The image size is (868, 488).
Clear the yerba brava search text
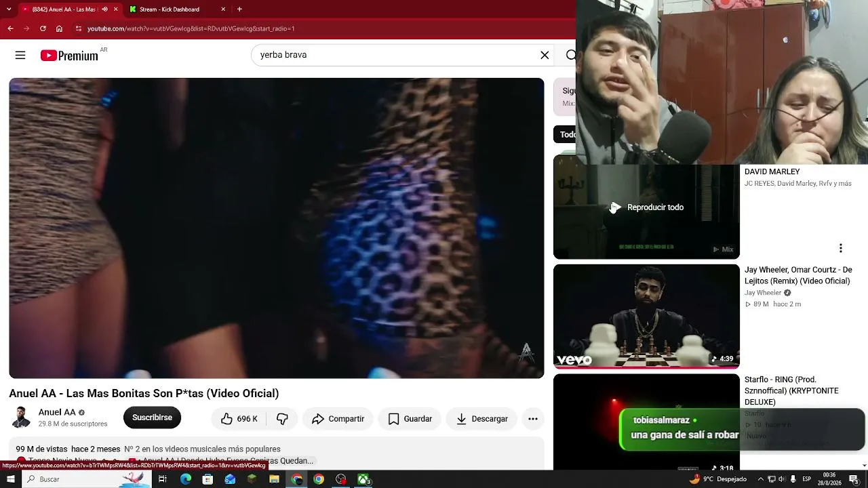(545, 56)
